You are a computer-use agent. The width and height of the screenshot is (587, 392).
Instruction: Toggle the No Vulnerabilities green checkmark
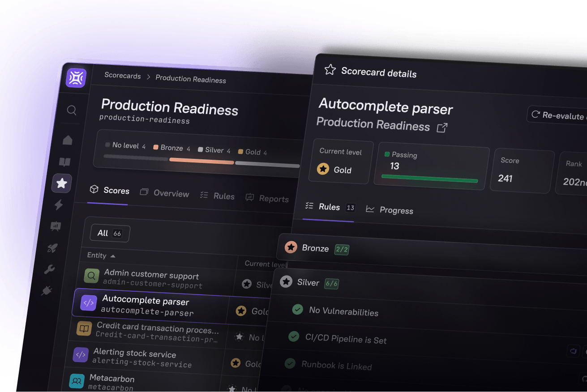coord(297,309)
